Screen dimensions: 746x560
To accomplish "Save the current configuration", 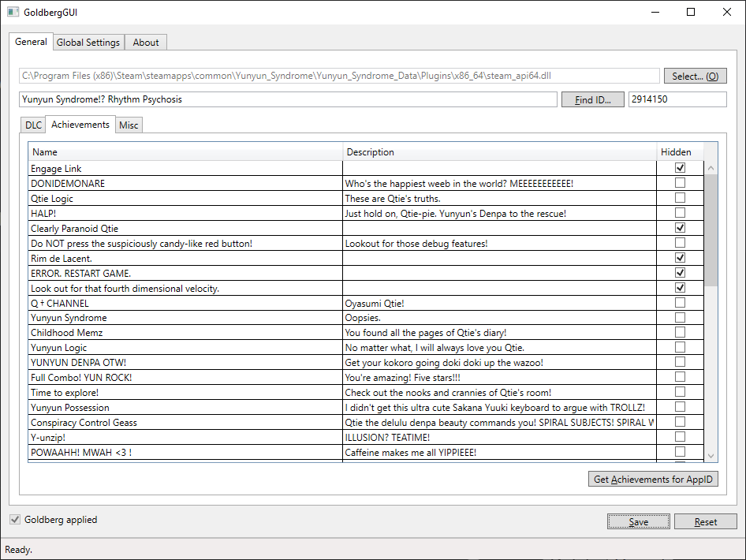I will coord(639,522).
